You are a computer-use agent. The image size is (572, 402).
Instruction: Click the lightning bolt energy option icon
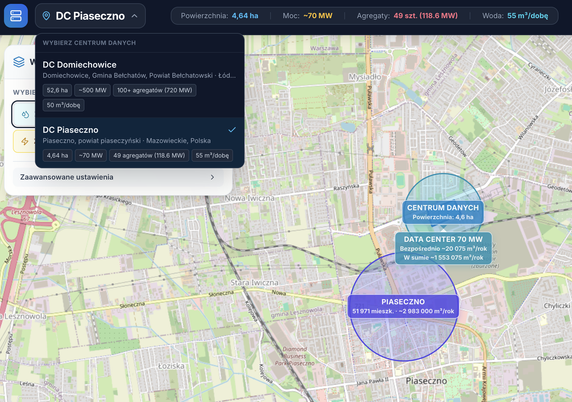point(25,141)
